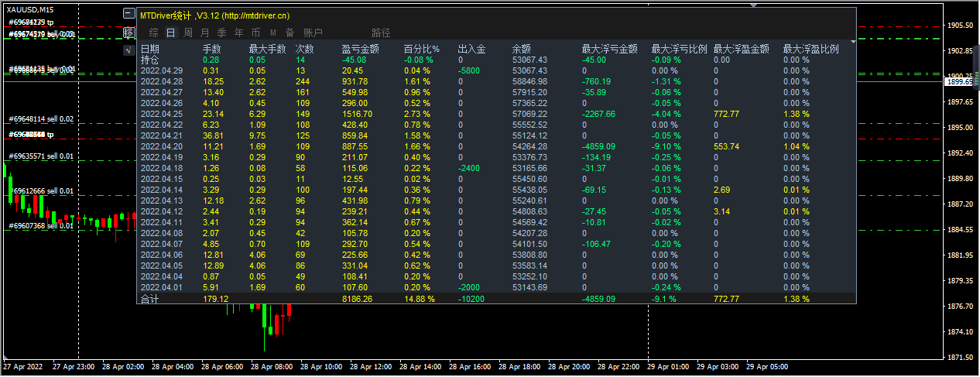Select the 2022.04.12 date row
The image size is (980, 377).
tap(161, 211)
